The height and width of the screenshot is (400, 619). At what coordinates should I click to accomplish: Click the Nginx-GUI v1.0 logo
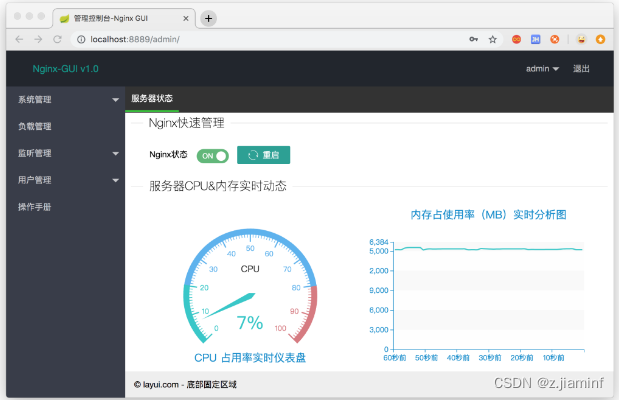coord(66,69)
